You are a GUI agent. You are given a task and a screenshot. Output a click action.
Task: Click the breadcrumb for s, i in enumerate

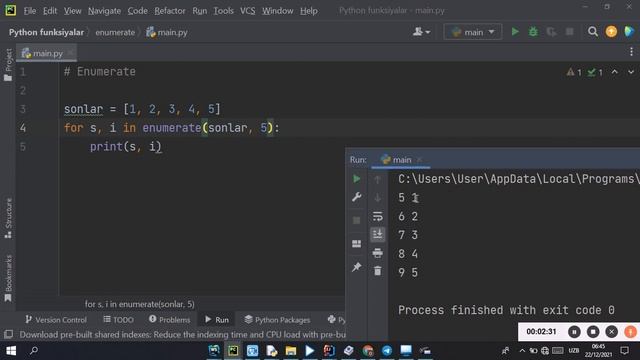140,304
